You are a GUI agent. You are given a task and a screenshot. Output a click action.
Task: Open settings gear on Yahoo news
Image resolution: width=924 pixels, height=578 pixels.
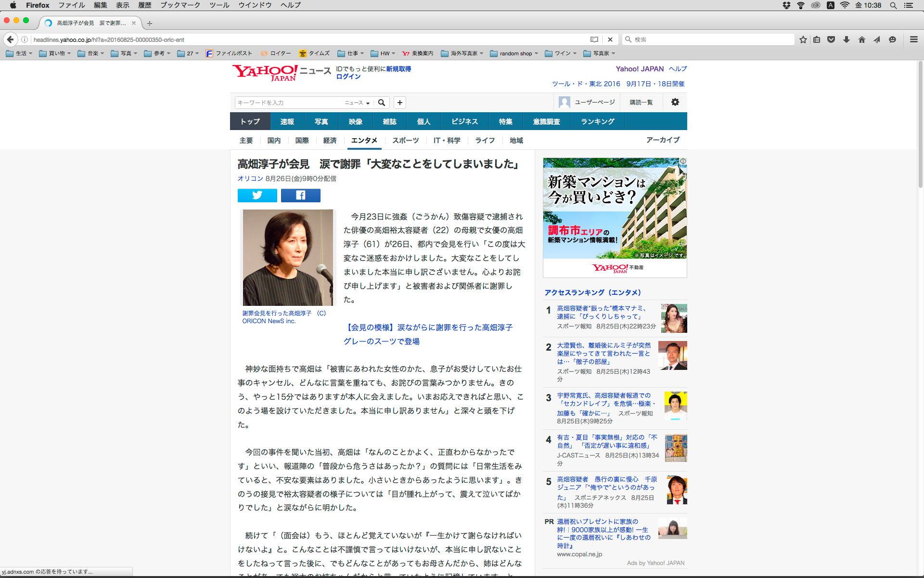(675, 102)
